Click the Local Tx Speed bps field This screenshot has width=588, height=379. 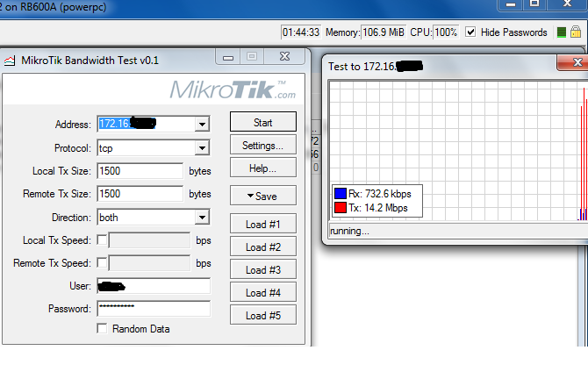pyautogui.click(x=149, y=240)
